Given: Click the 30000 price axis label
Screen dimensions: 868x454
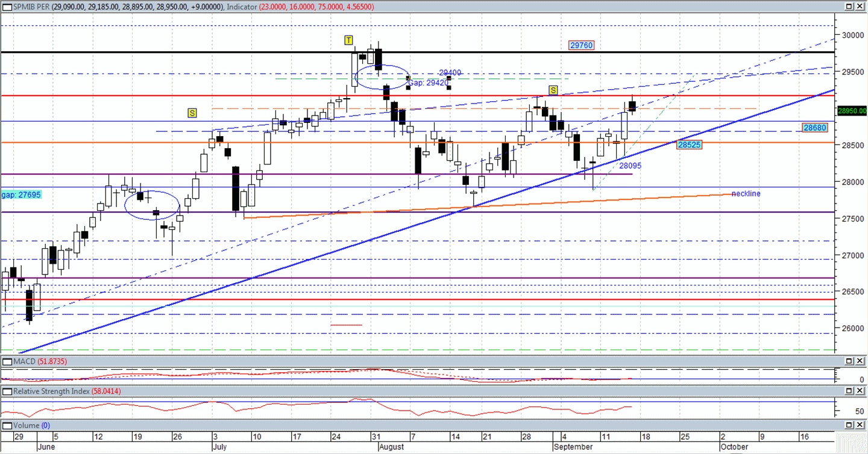Looking at the screenshot, I should (x=852, y=35).
